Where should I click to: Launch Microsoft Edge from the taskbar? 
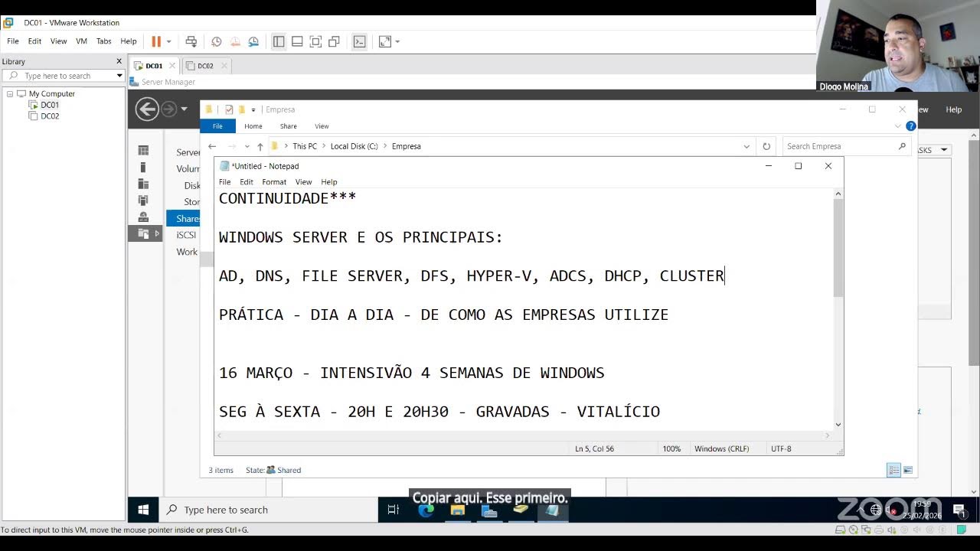[426, 510]
